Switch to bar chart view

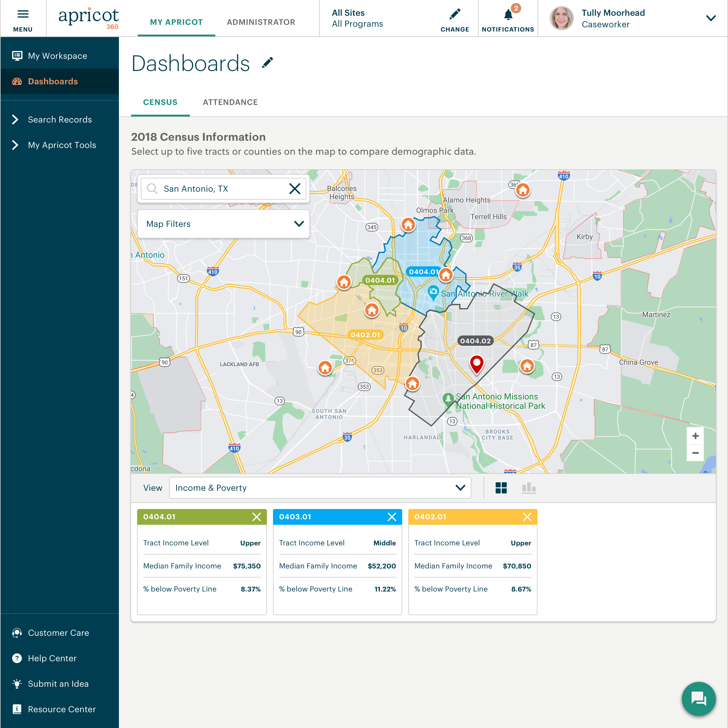pyautogui.click(x=528, y=487)
